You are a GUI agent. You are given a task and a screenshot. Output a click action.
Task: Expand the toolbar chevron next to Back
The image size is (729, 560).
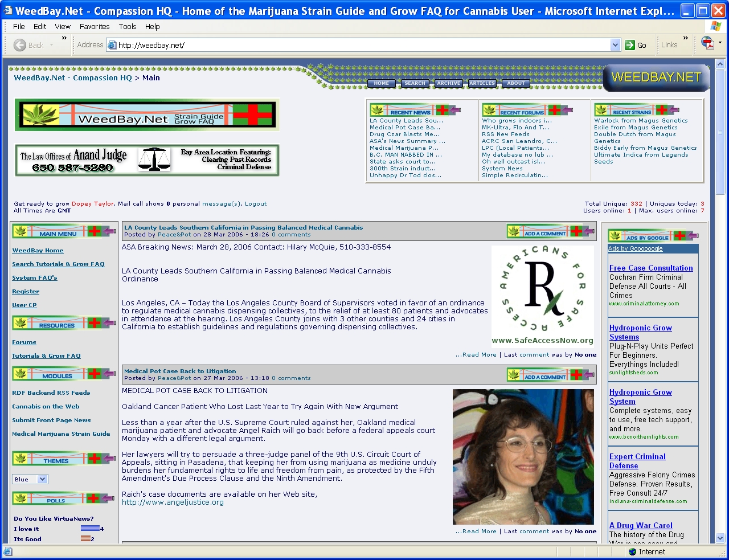coord(64,39)
